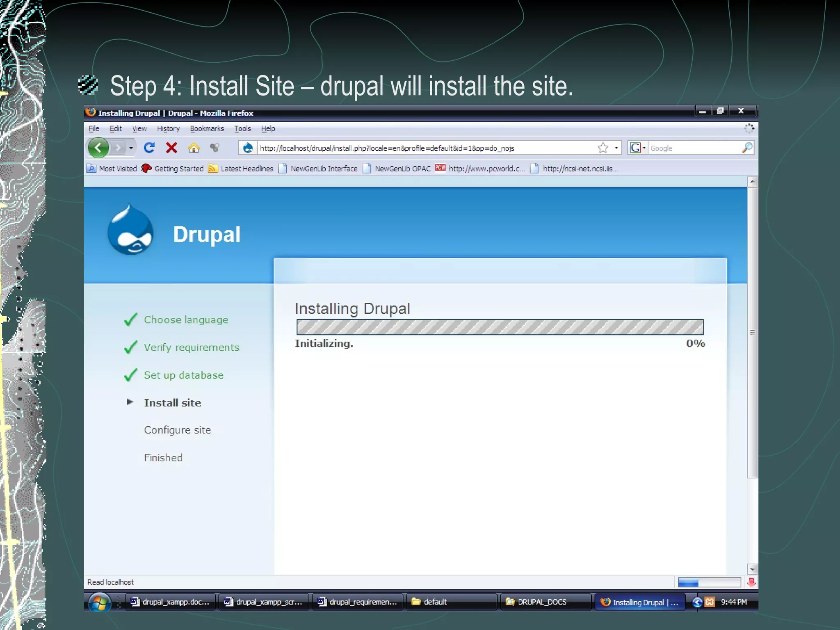Click the scrollbar down arrow

tap(752, 569)
